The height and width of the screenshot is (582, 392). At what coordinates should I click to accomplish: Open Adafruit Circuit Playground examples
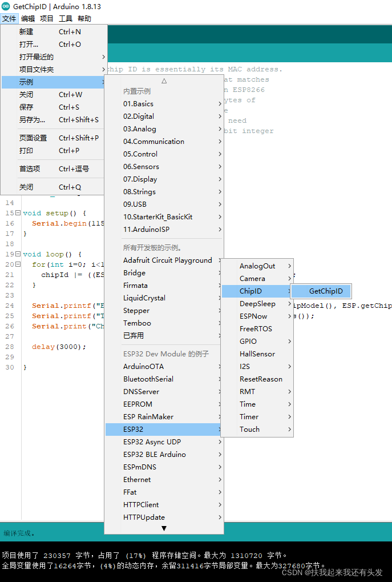point(164,260)
